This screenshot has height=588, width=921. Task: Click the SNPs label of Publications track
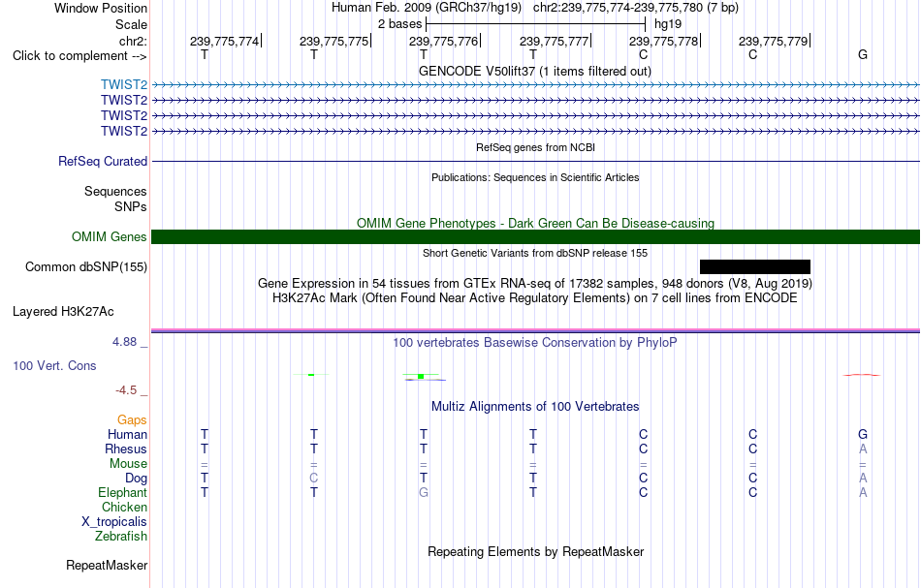131,207
